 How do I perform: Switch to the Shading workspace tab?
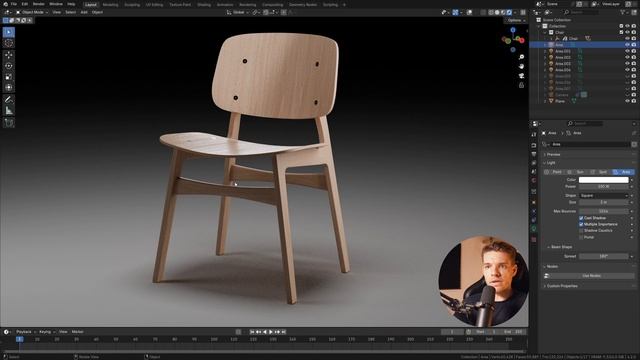204,4
